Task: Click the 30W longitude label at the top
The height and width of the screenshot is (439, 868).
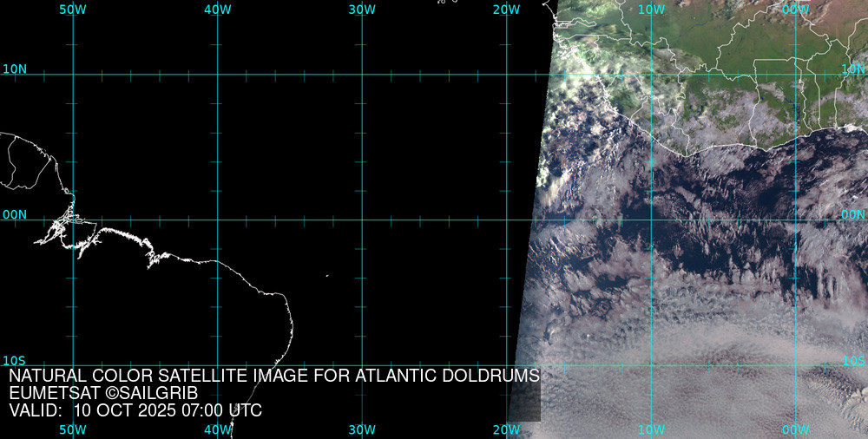Action: click(362, 9)
